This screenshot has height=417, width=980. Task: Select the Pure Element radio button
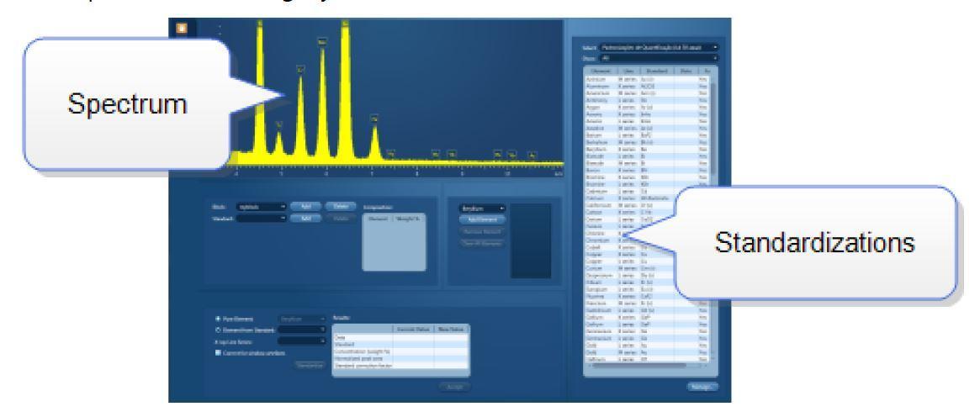[219, 320]
